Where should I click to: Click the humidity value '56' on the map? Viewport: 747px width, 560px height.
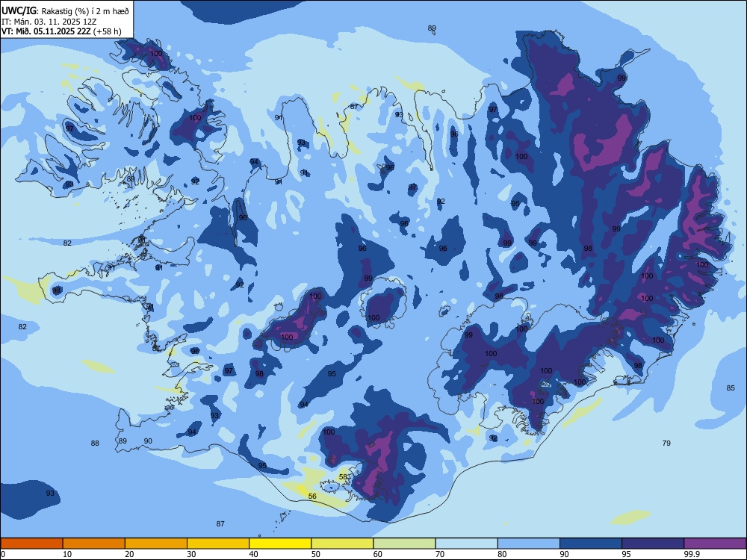[312, 497]
